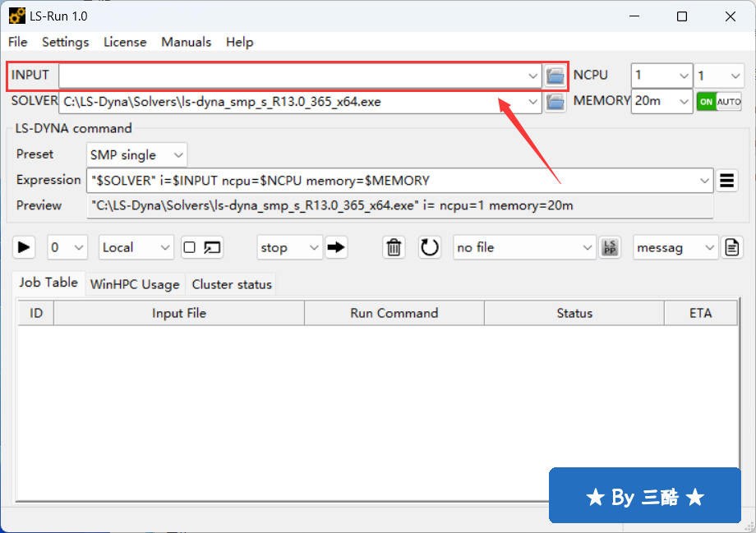Switch to the Job Table tab
This screenshot has height=533, width=756.
(48, 283)
